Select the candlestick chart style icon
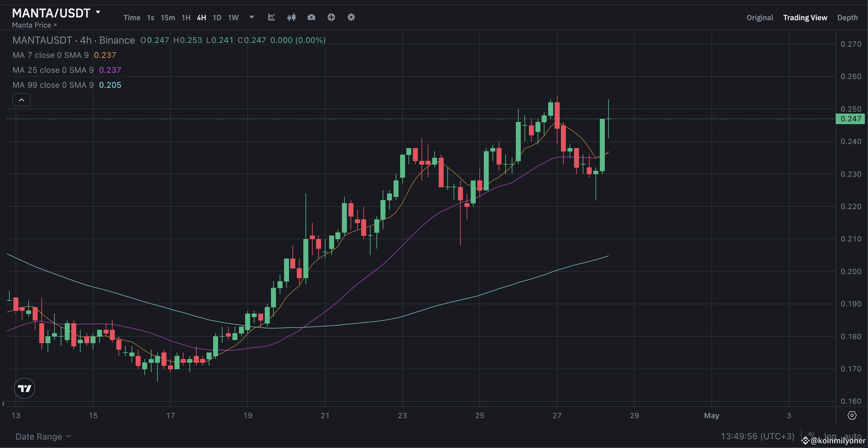Screen dimensions: 868x448 [x=292, y=17]
